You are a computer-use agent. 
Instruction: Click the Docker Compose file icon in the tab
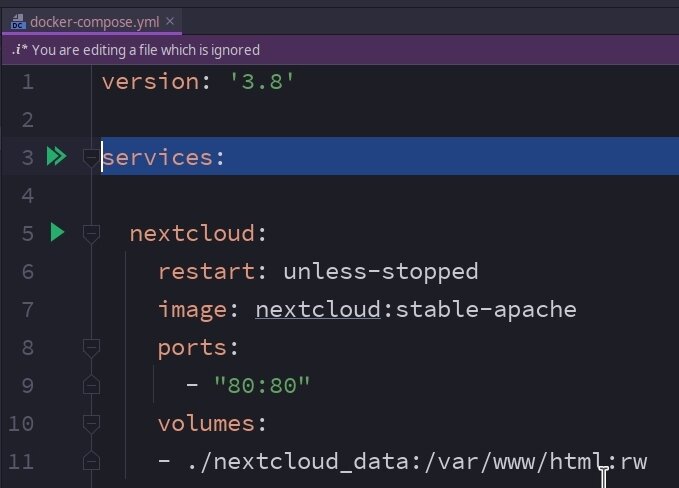click(17, 20)
